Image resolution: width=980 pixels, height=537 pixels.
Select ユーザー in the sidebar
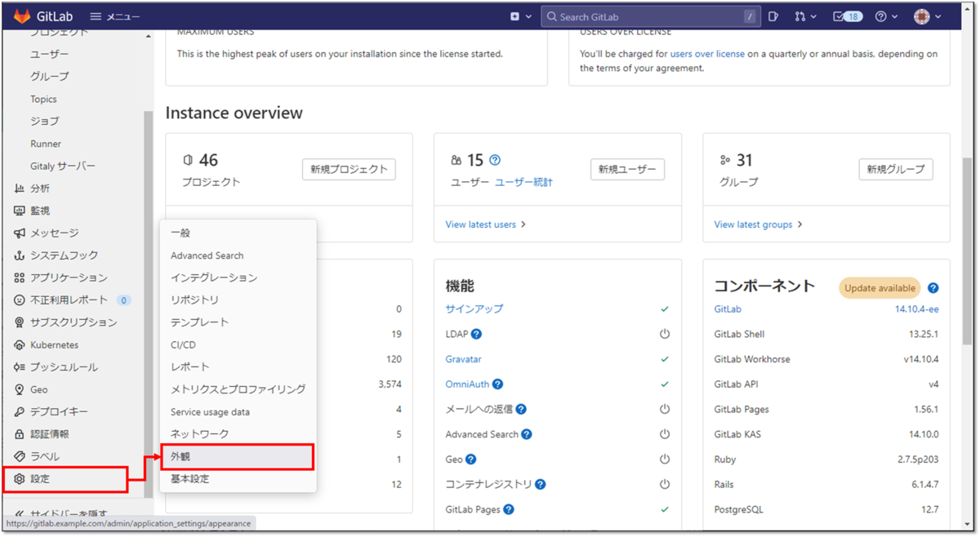[50, 54]
